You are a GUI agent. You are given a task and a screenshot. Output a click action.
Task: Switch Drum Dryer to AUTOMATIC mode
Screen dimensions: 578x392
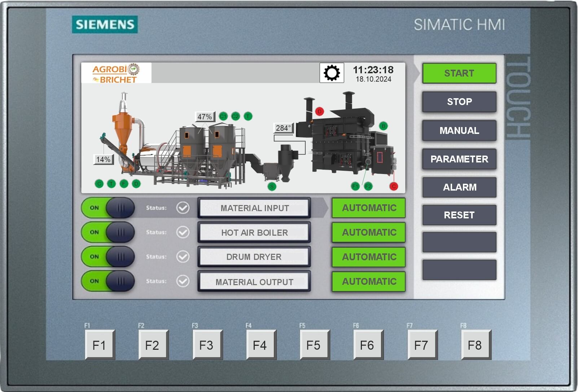click(368, 257)
